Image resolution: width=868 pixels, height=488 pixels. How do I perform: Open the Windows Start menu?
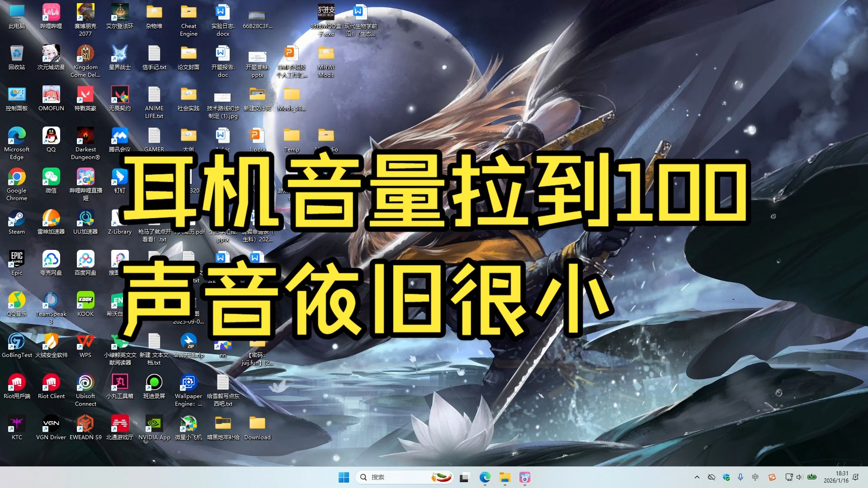coord(344,477)
